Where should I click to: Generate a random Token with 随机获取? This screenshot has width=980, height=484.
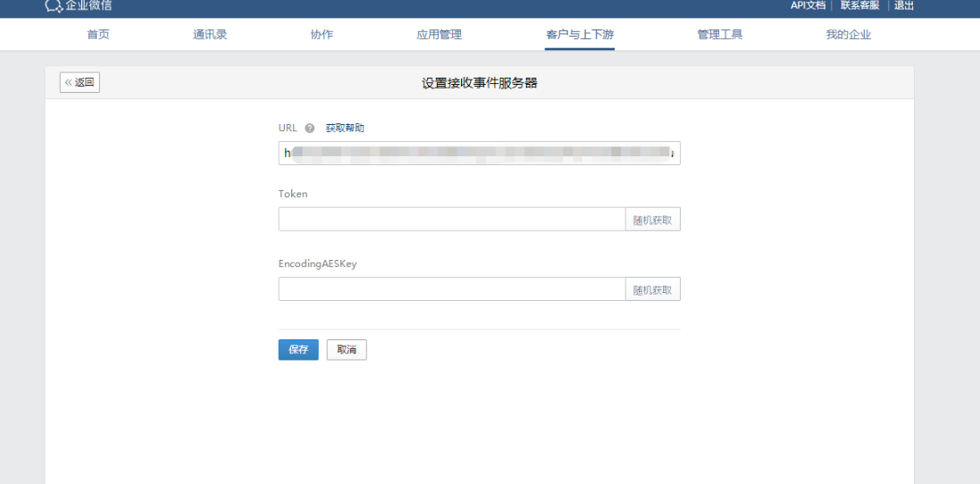[652, 220]
